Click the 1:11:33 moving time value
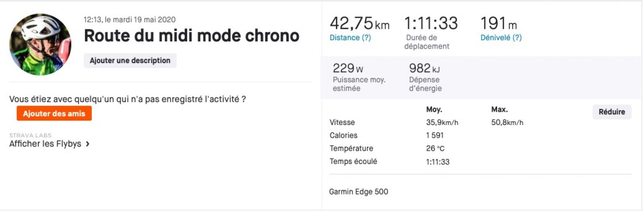 pyautogui.click(x=431, y=23)
